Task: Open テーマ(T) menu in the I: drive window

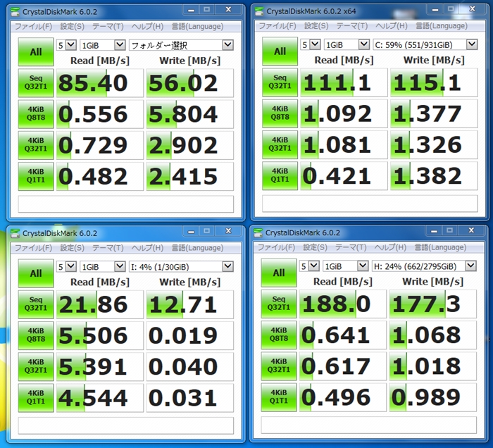Action: coord(108,248)
